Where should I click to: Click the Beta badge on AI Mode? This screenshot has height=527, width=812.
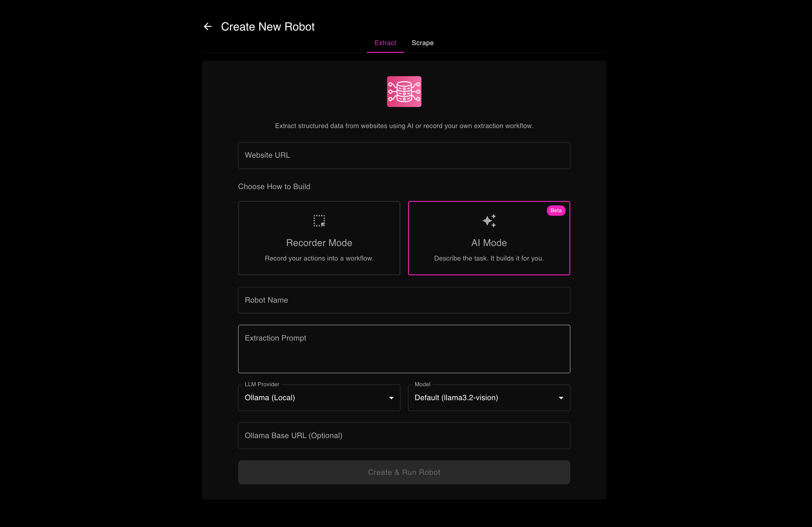556,210
